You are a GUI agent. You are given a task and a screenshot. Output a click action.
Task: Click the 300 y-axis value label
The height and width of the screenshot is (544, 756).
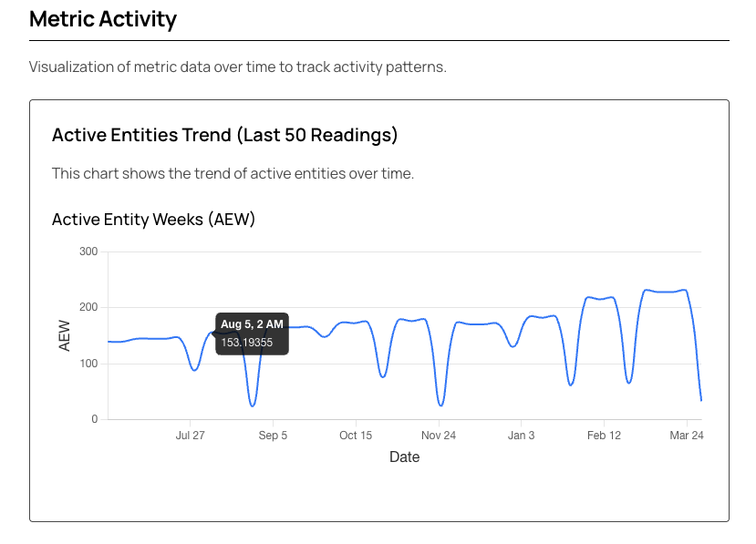click(x=88, y=251)
